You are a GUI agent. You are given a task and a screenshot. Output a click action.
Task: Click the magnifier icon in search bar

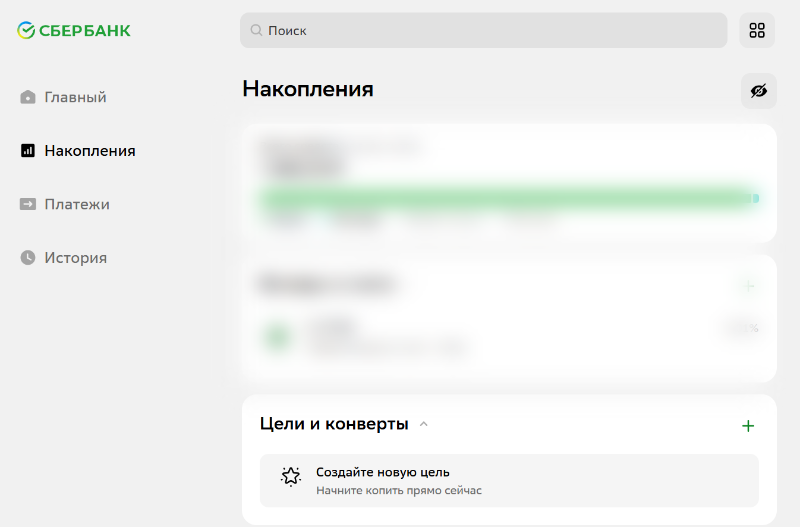pos(256,31)
